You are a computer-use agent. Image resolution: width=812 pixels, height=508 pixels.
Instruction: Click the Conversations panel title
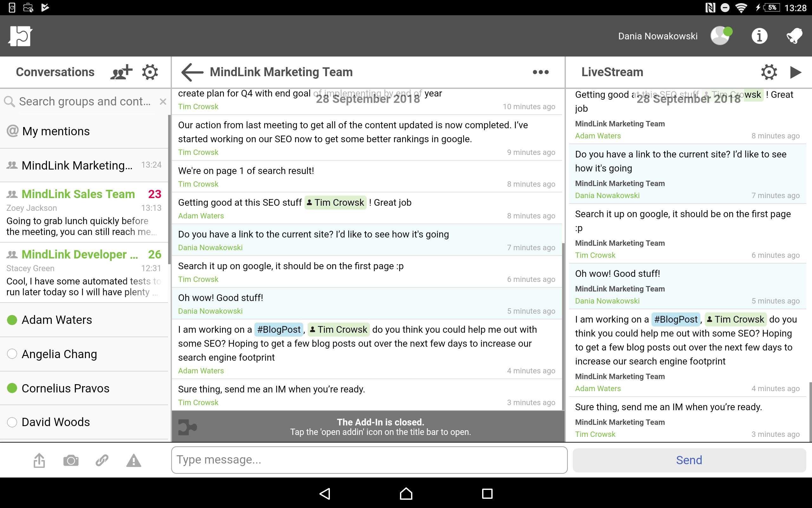coord(56,72)
